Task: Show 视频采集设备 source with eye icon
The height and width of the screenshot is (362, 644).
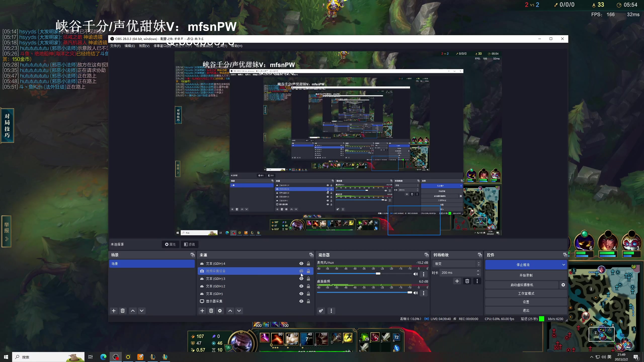Action: click(x=301, y=271)
